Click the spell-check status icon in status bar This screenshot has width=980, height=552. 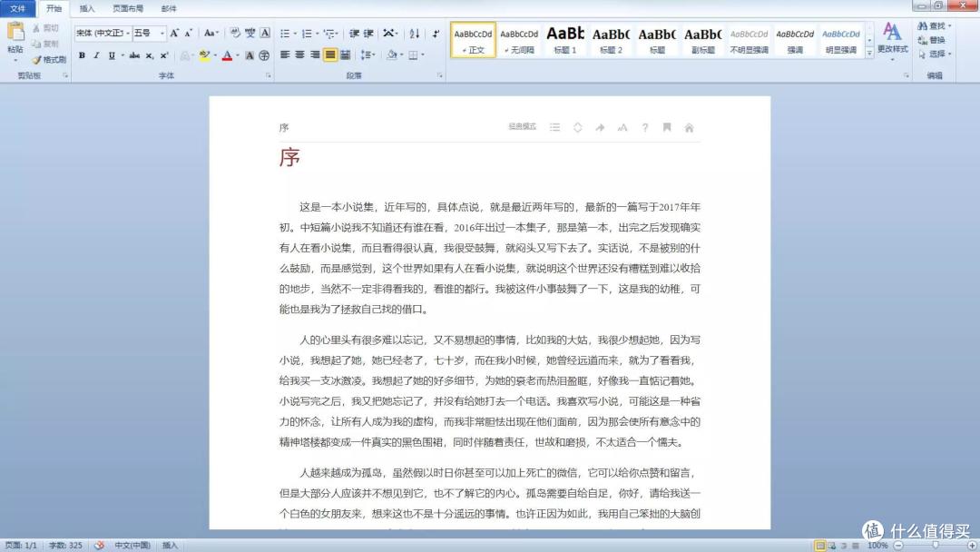point(99,545)
